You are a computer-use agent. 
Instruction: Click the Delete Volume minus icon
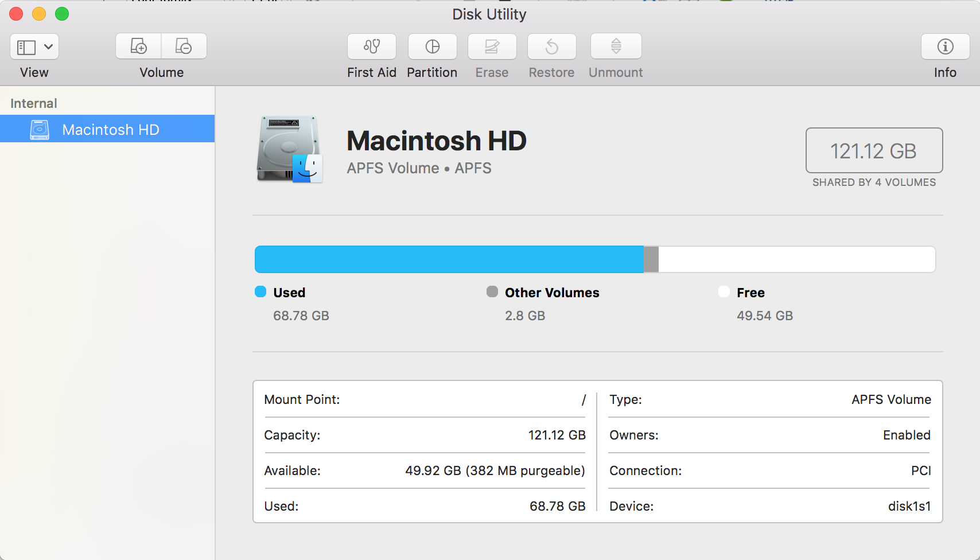click(184, 46)
